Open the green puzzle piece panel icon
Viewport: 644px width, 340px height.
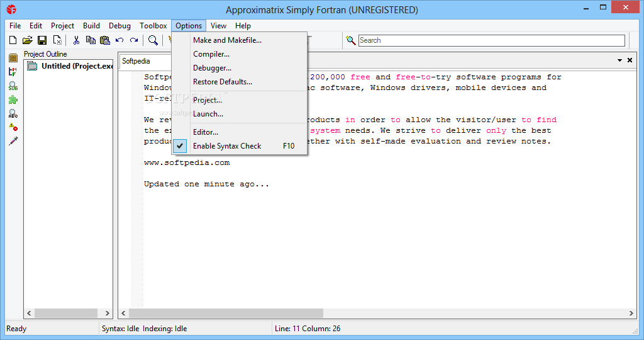(x=13, y=99)
